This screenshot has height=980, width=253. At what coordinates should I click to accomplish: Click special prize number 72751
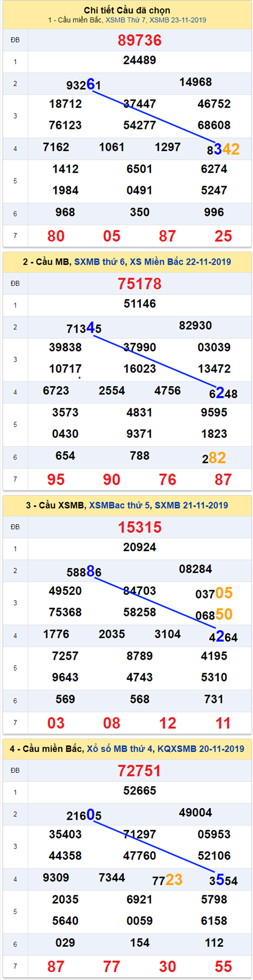(x=140, y=770)
